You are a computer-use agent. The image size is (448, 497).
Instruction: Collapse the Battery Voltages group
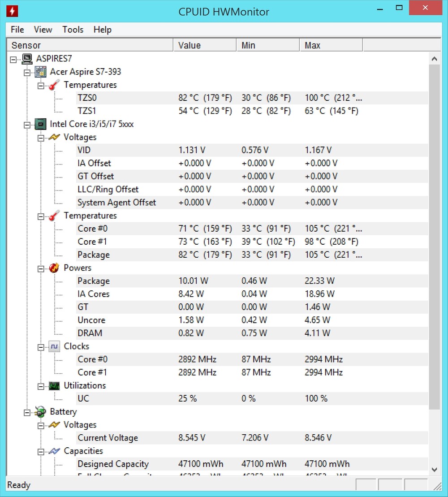pyautogui.click(x=41, y=426)
